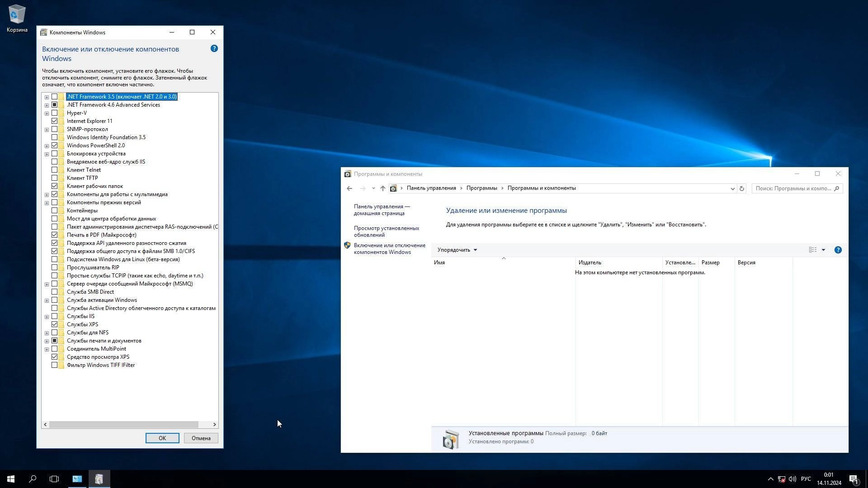The width and height of the screenshot is (868, 488).
Task: Uncheck the Internet Explorer 11 checkbox
Action: [54, 121]
